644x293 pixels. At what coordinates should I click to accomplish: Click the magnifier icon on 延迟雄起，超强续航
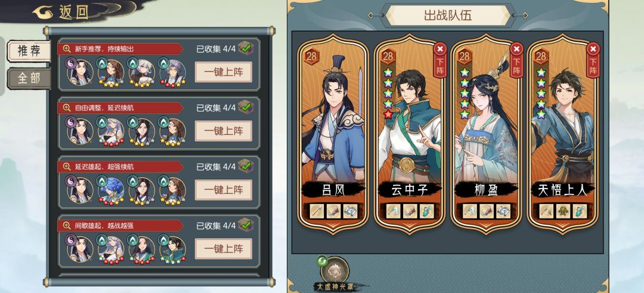tap(67, 166)
